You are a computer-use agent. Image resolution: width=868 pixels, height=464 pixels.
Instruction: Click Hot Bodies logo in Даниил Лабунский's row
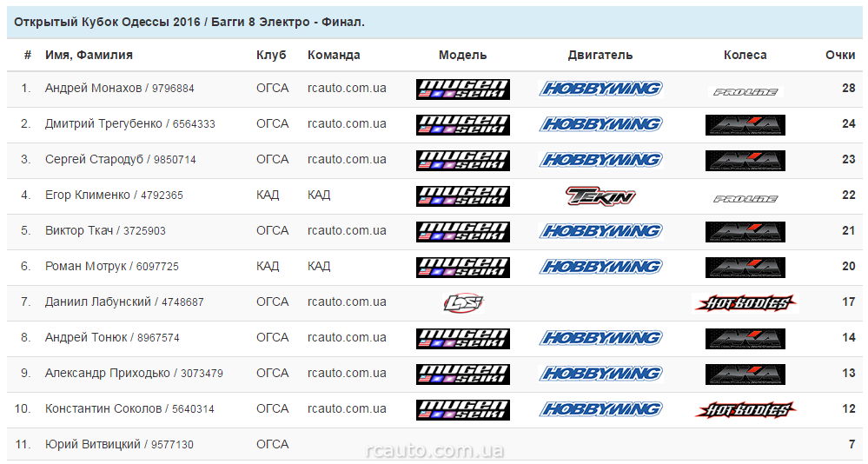pyautogui.click(x=745, y=302)
